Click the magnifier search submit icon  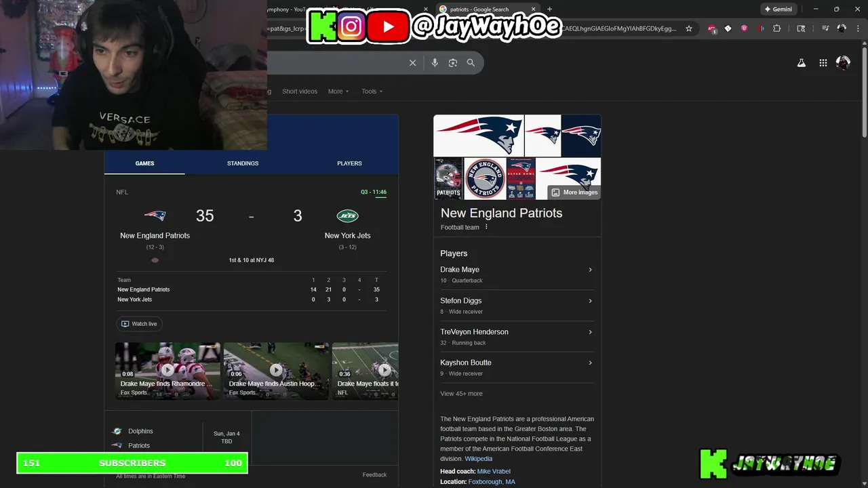[471, 62]
